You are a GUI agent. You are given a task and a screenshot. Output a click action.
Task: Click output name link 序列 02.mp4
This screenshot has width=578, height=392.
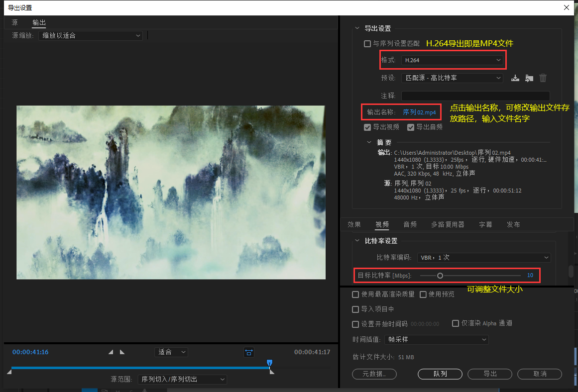[420, 112]
